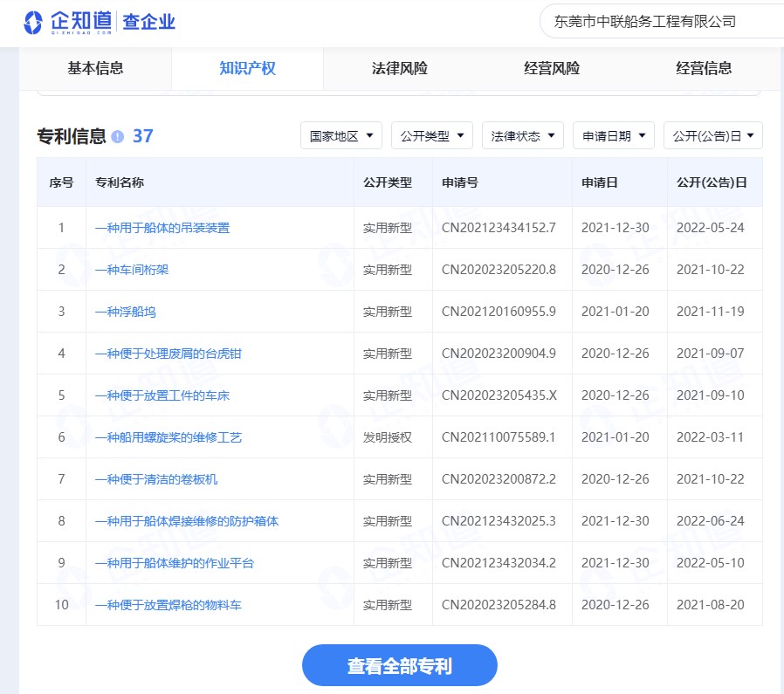Click the 企知道 logo icon
This screenshot has width=784, height=694.
coord(33,23)
